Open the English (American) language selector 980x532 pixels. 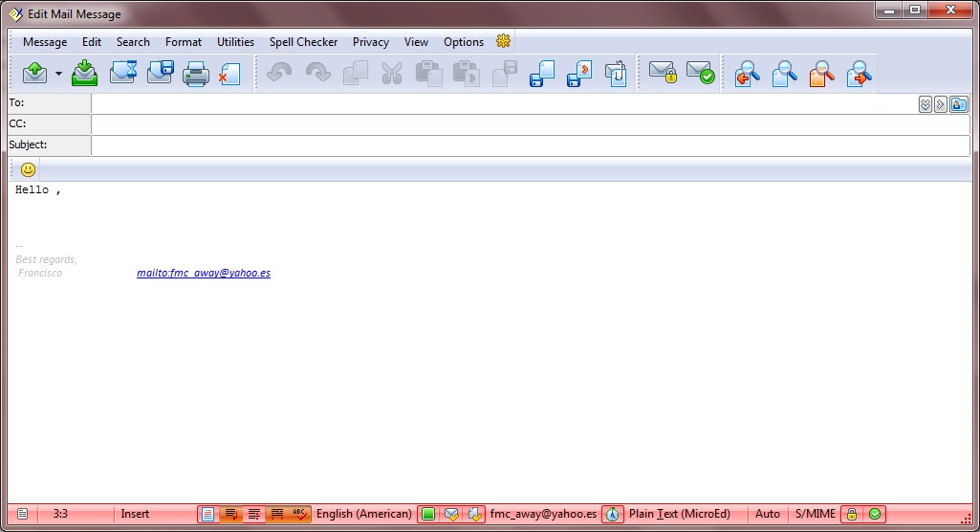coord(363,514)
